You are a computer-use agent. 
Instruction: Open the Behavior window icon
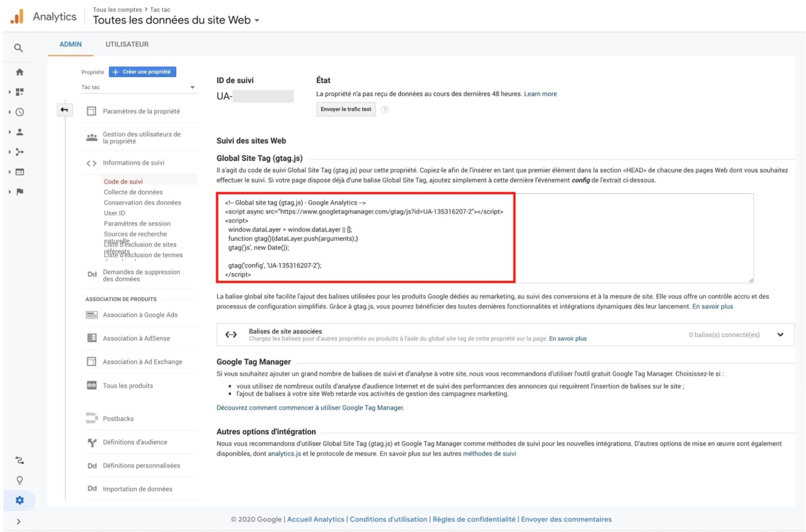point(20,172)
